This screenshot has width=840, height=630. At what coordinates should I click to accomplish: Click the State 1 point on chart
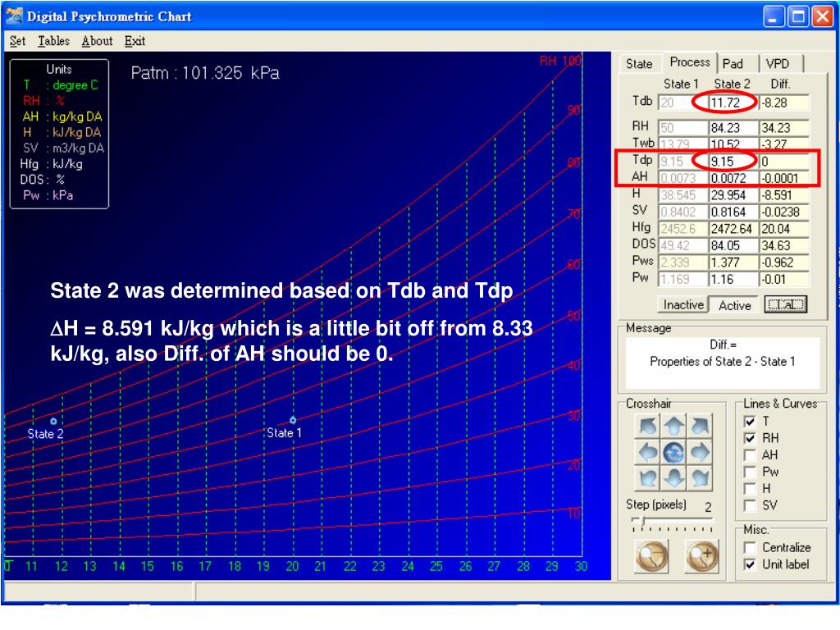[x=293, y=420]
